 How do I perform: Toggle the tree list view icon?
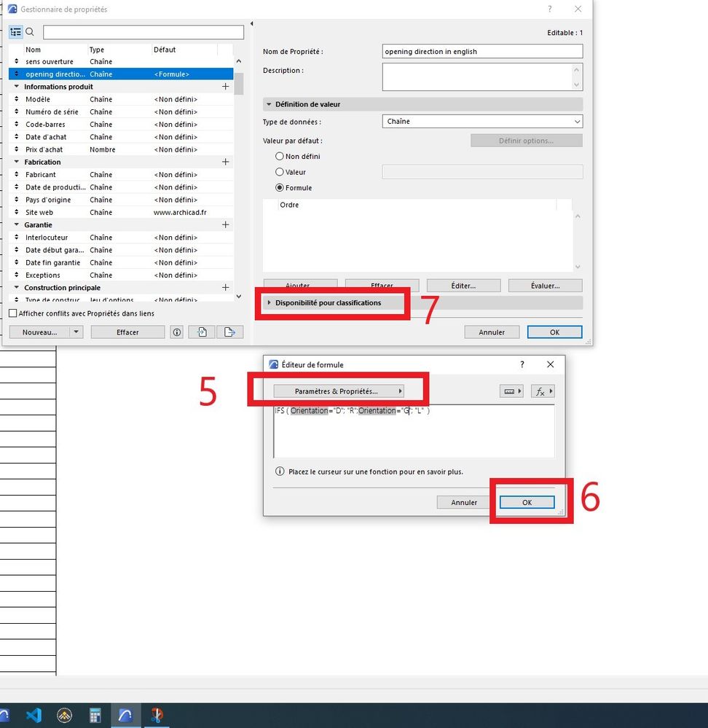point(16,32)
